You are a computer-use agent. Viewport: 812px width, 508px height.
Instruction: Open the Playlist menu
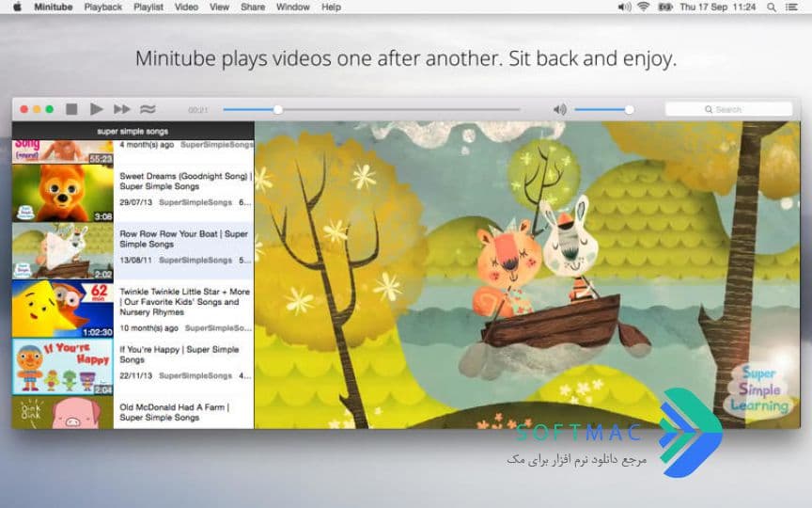(148, 8)
